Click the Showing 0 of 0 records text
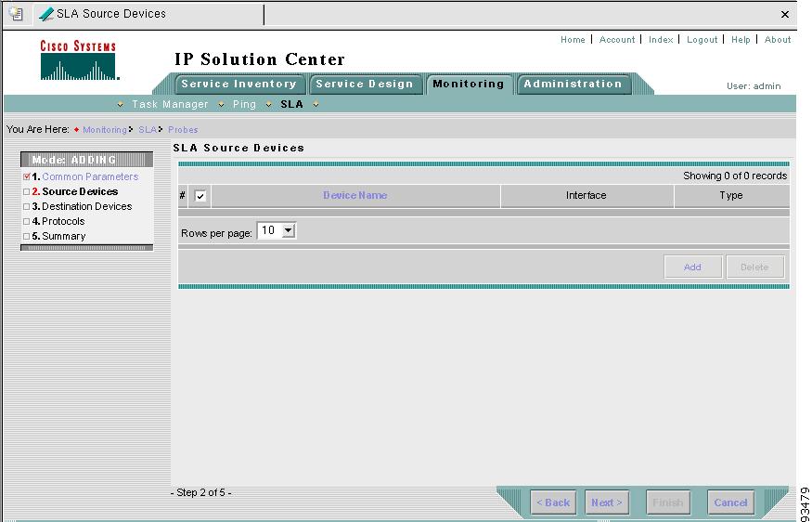 [735, 176]
